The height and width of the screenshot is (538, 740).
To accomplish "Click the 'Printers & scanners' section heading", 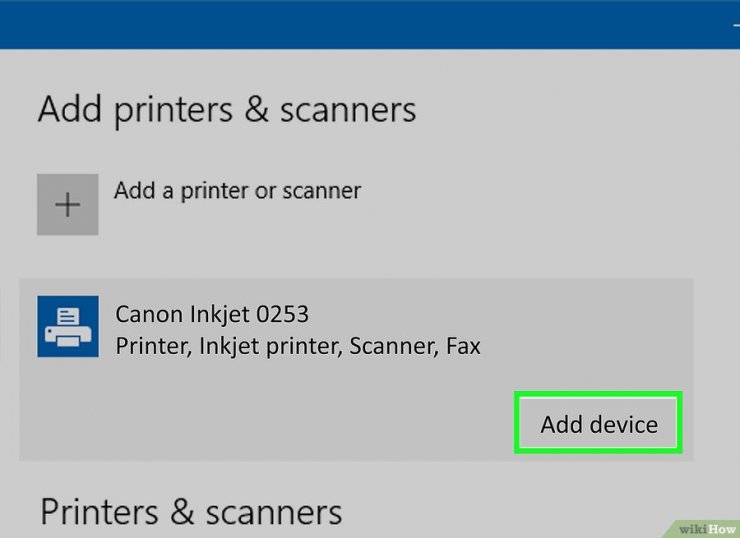I will 190,511.
